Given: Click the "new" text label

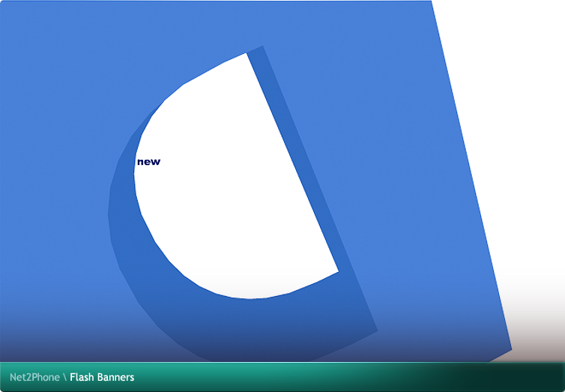Looking at the screenshot, I should click(x=148, y=162).
